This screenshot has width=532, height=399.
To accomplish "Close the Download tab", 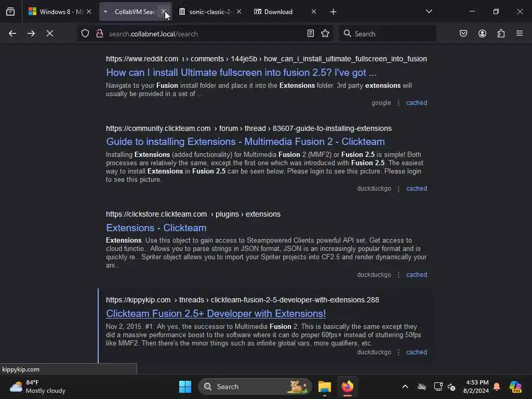I will click(314, 12).
